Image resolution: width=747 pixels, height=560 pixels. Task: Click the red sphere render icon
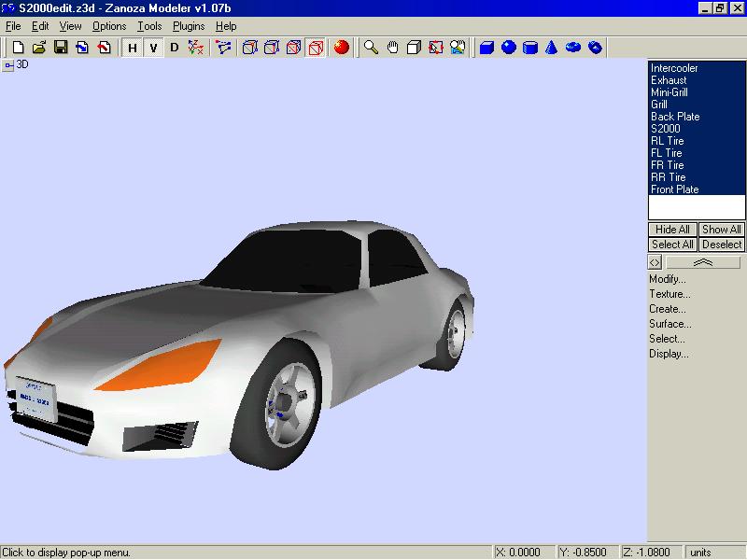(x=341, y=48)
